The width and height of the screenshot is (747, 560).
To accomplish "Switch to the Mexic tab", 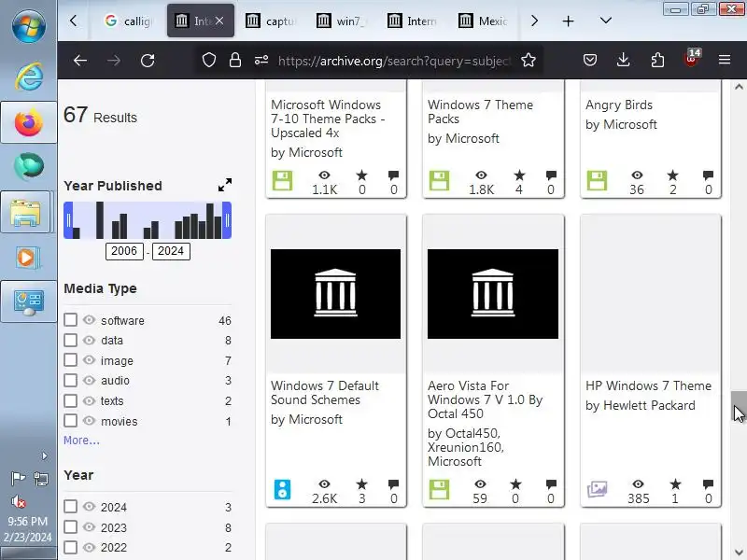I will (483, 21).
